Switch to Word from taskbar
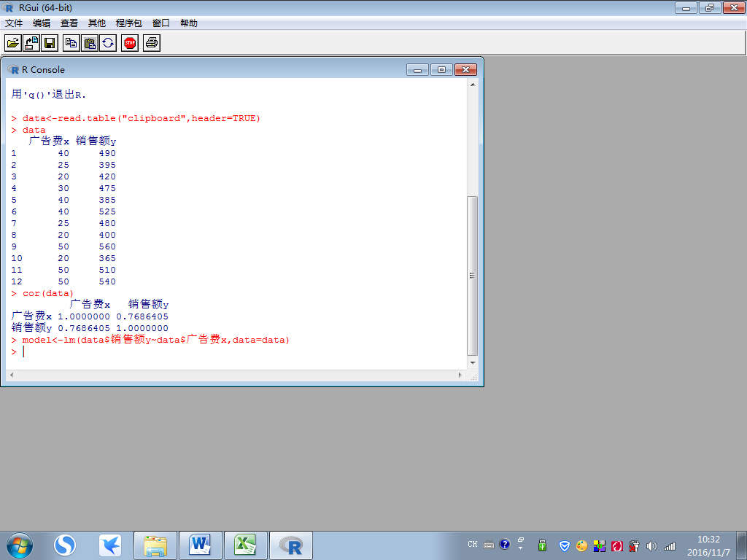This screenshot has height=560, width=747. (200, 545)
